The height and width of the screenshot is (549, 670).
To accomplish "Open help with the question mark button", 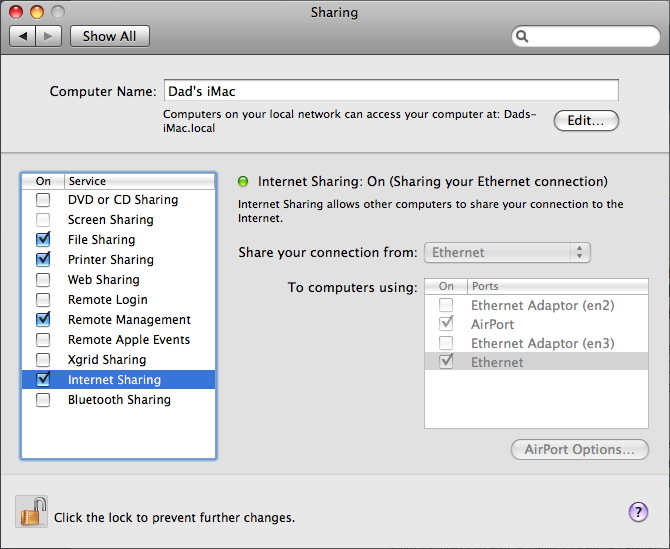I will [x=638, y=511].
